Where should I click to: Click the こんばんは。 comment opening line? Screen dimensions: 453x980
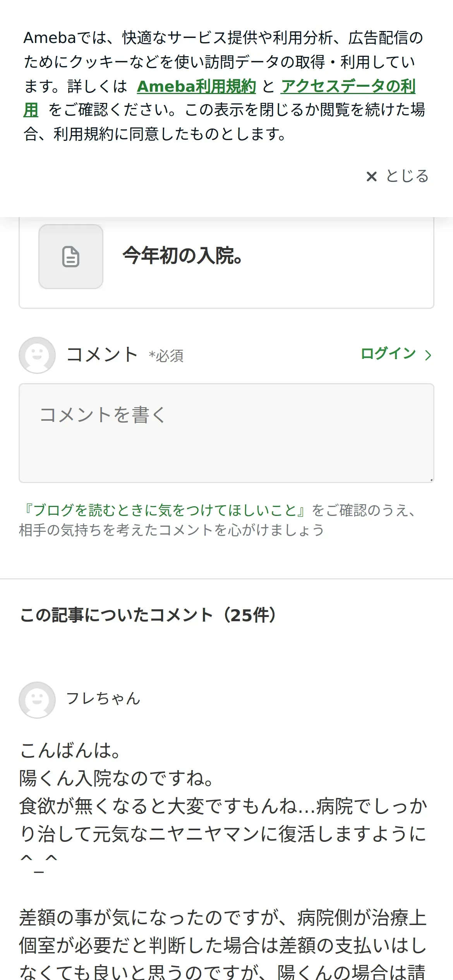point(70,751)
